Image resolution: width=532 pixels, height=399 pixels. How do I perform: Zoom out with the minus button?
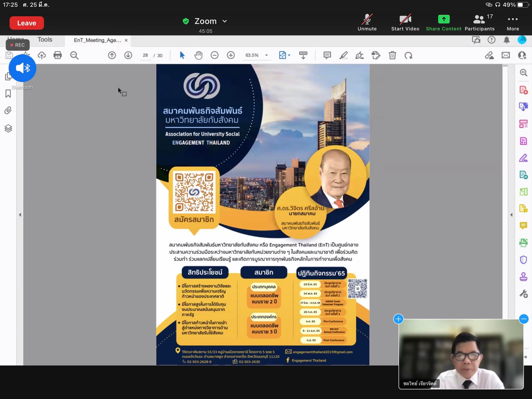(x=215, y=55)
